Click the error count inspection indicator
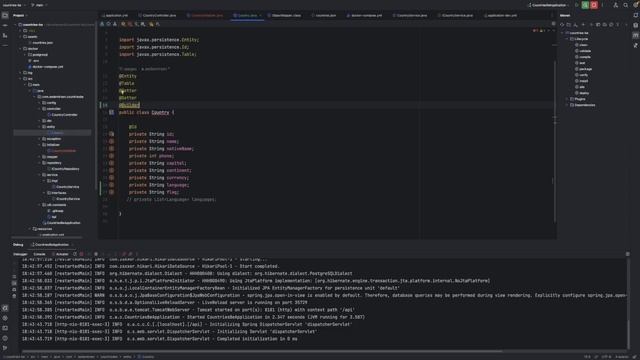This screenshot has height=360, width=640. pyautogui.click(x=536, y=31)
